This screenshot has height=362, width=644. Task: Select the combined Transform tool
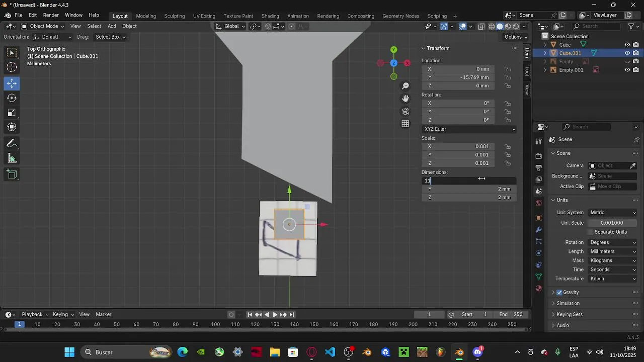point(12,127)
